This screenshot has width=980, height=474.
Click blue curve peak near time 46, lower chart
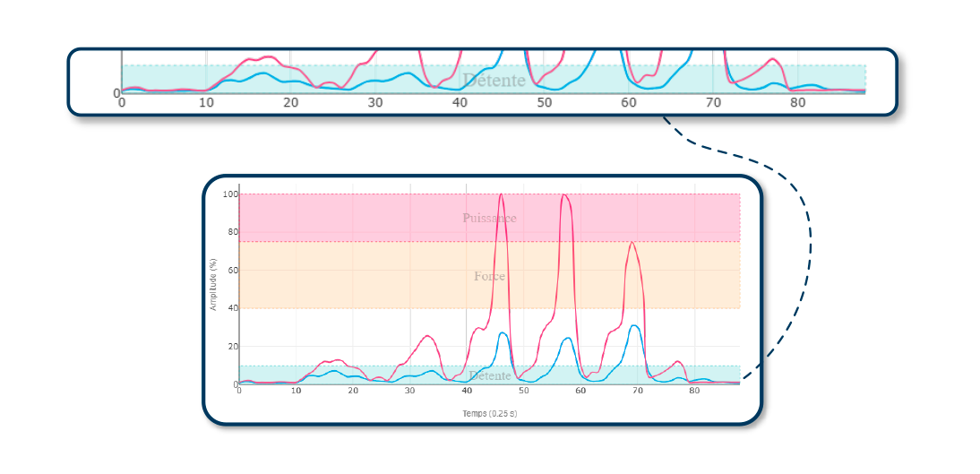(x=503, y=332)
